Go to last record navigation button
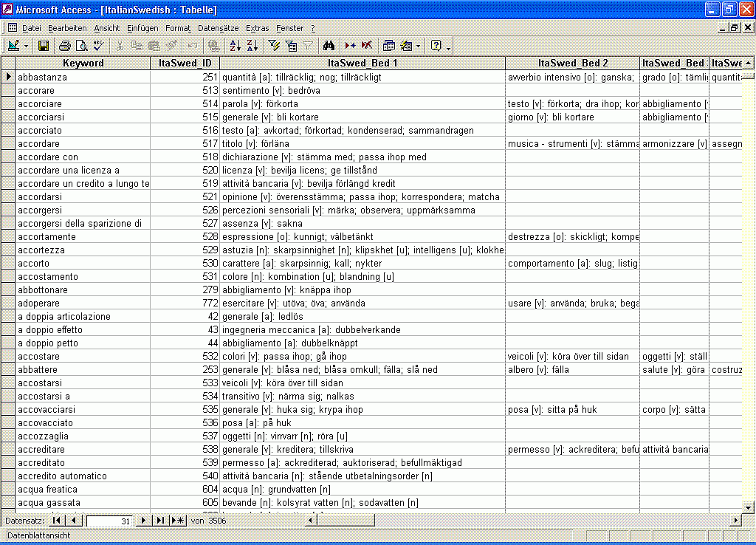Image resolution: width=756 pixels, height=545 pixels. point(160,521)
